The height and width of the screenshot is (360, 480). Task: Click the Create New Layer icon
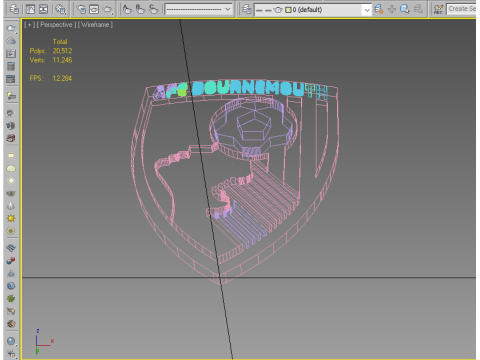[378, 9]
